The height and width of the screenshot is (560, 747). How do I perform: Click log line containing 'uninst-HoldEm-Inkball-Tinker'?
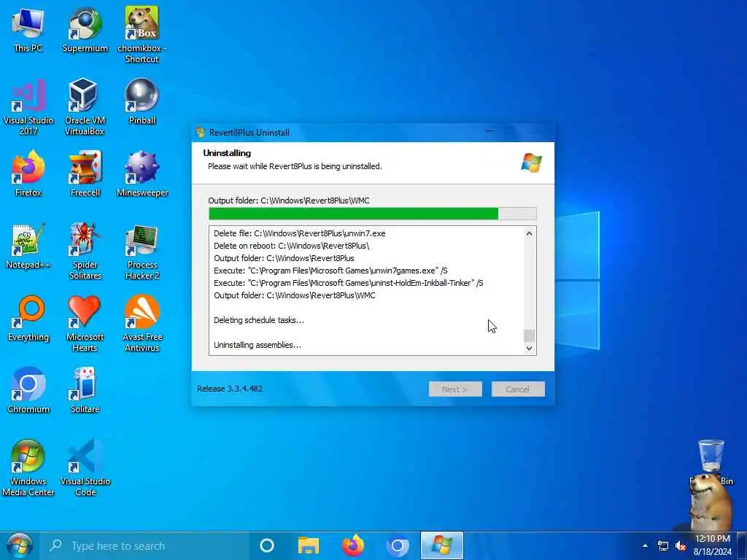pos(348,283)
